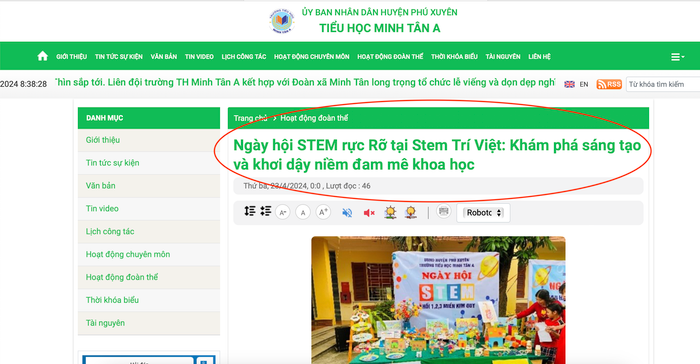Click Trang chủ in the breadcrumb
Viewport: 700px width, 364px height.
click(x=250, y=118)
